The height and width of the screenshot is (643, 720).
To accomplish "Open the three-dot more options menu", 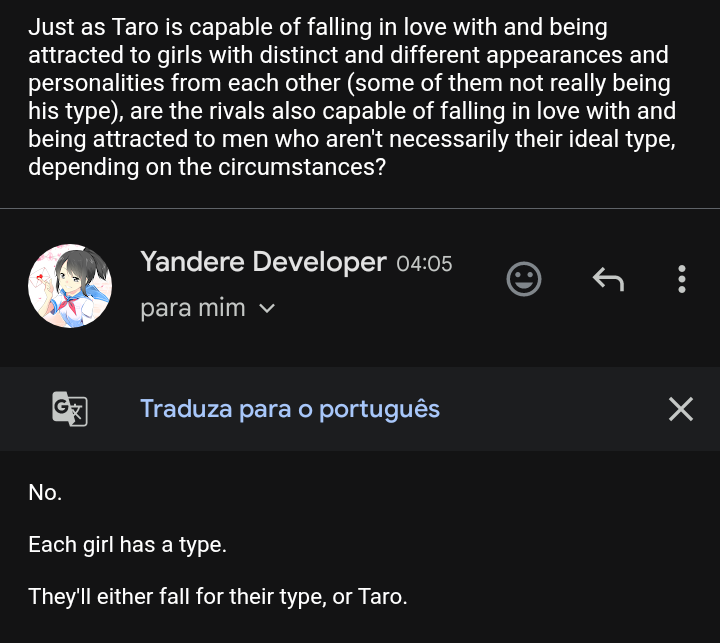I will [682, 279].
